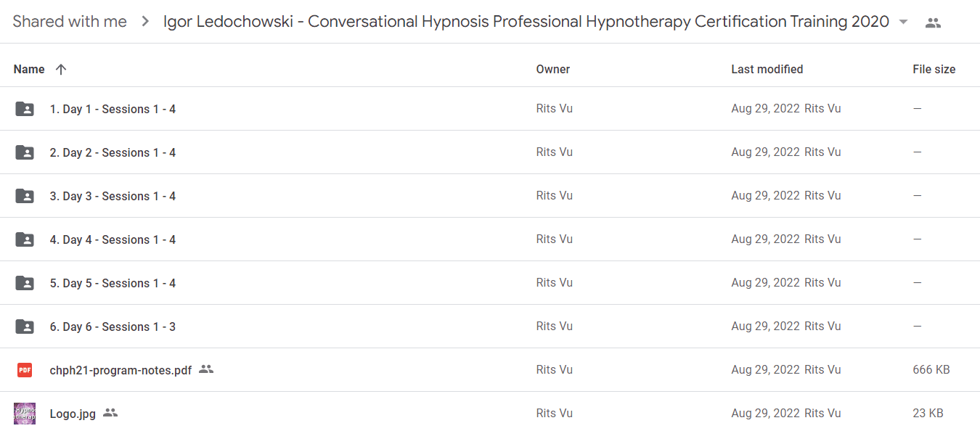Click the shared folder icon for Day 2
This screenshot has width=980, height=431.
point(25,152)
